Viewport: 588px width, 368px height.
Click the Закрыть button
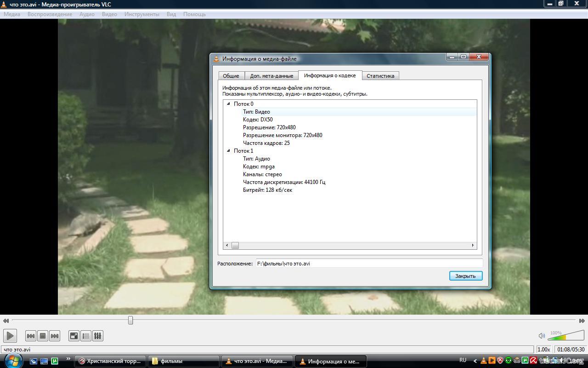[465, 276]
